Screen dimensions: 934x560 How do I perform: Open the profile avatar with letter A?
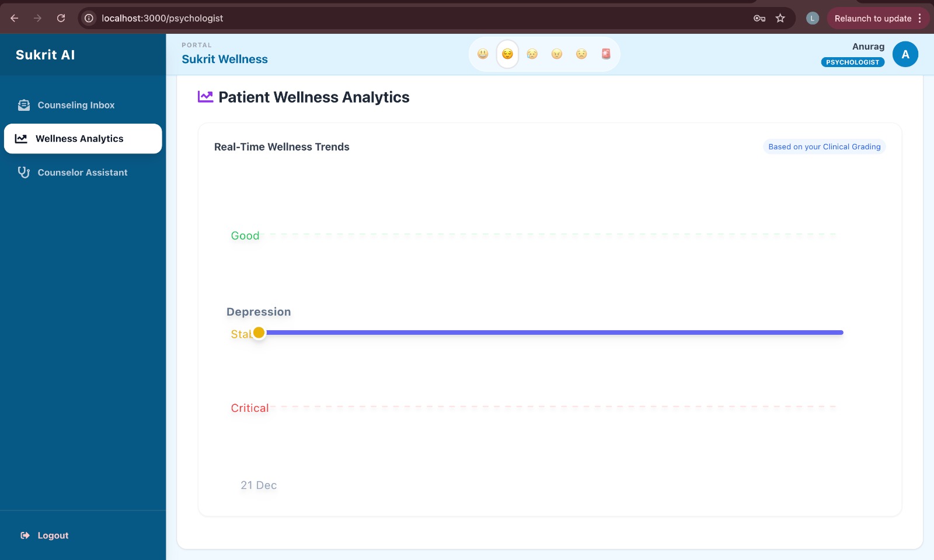click(905, 54)
